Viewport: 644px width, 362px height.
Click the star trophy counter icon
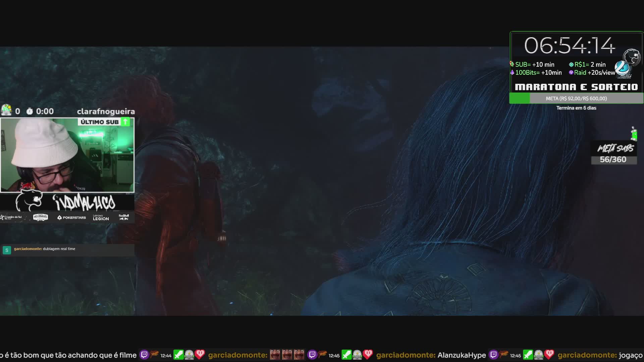tap(6, 110)
